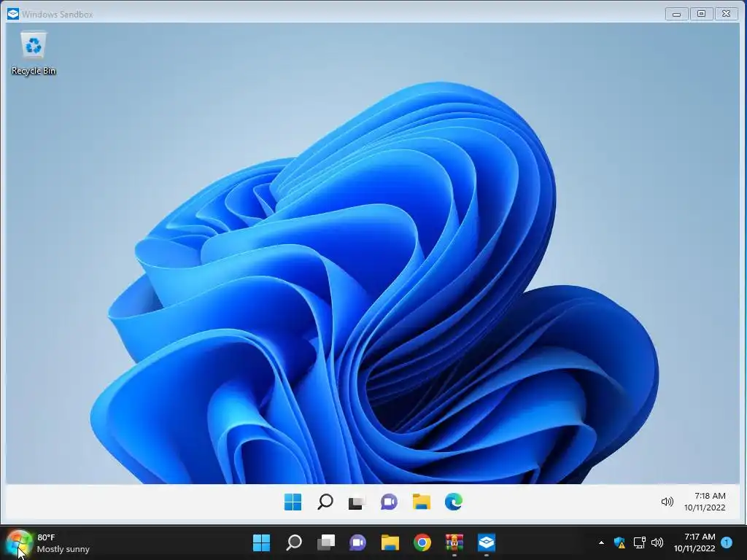The height and width of the screenshot is (560, 747).
Task: Click the host volume speaker icon
Action: [657, 542]
